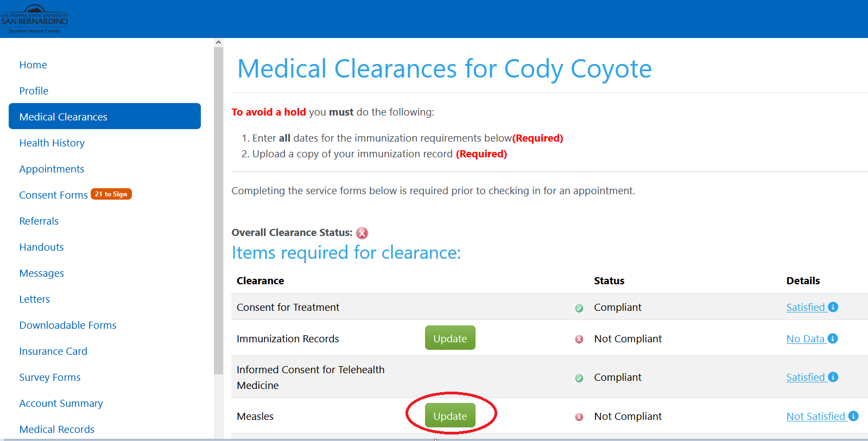Viewport: 868px width, 441px height.
Task: Click the sidebar vertical scrollbar thumb
Action: point(218,210)
